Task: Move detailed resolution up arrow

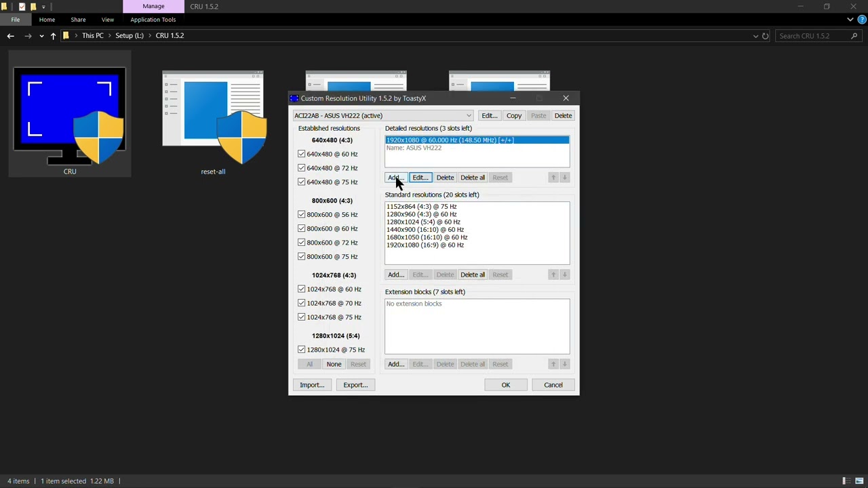Action: (553, 178)
